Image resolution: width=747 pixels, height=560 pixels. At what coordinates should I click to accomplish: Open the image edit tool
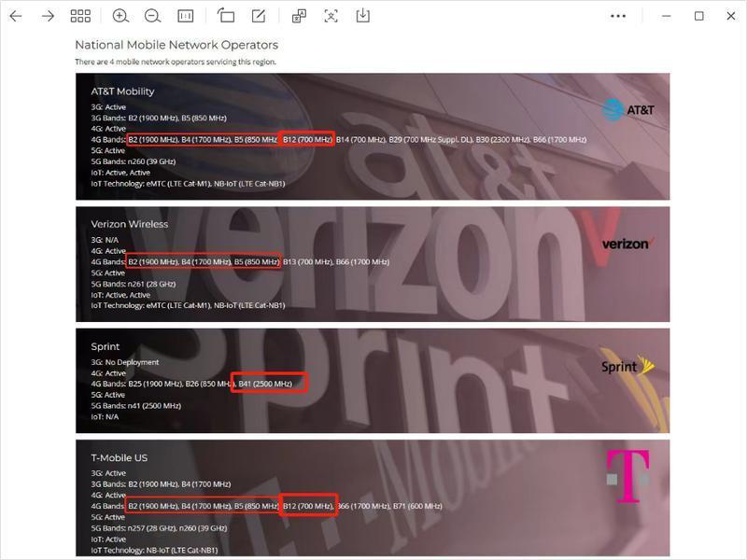[x=259, y=16]
